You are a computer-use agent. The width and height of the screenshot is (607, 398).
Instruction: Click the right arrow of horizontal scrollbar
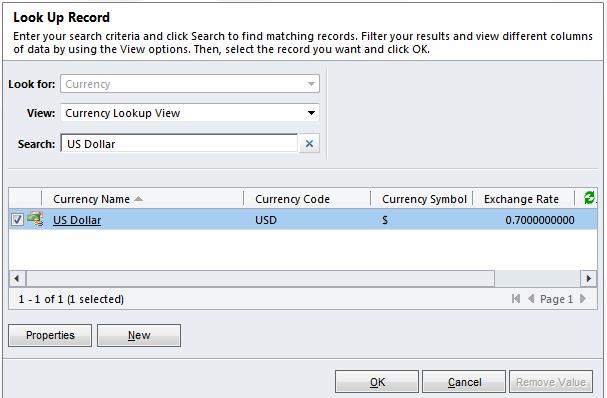[588, 278]
